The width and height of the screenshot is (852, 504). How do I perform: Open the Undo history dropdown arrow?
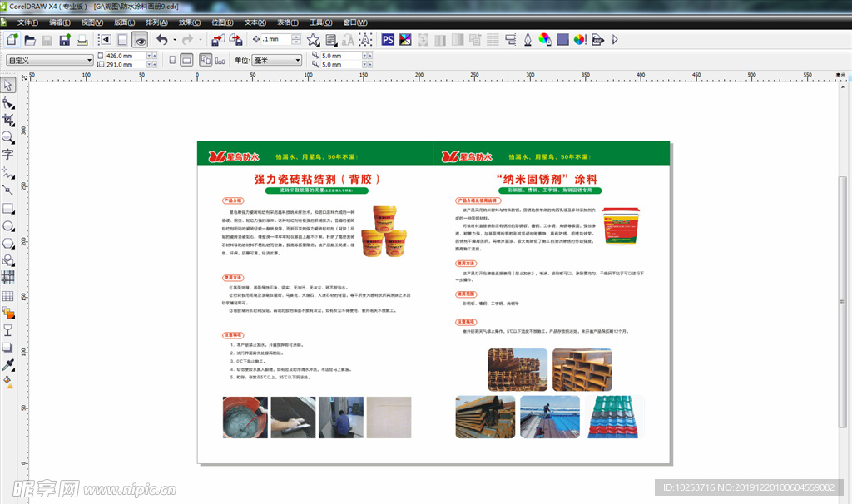[x=175, y=39]
